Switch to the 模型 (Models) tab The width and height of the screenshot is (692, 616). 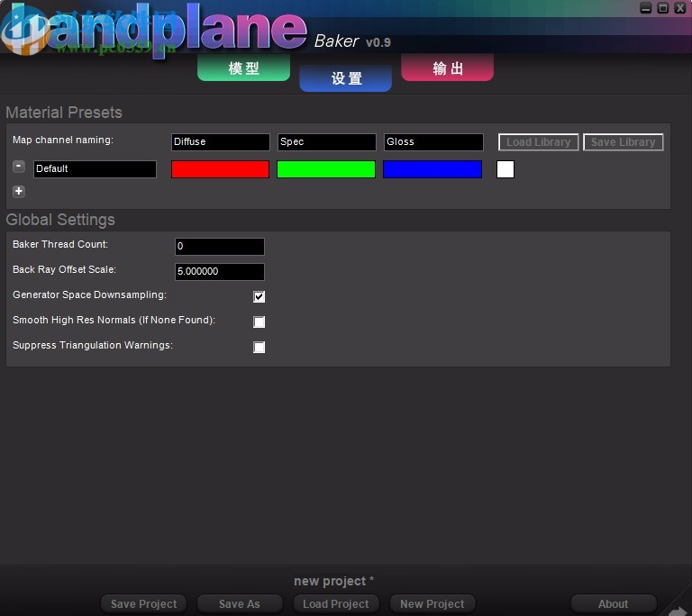pyautogui.click(x=243, y=68)
